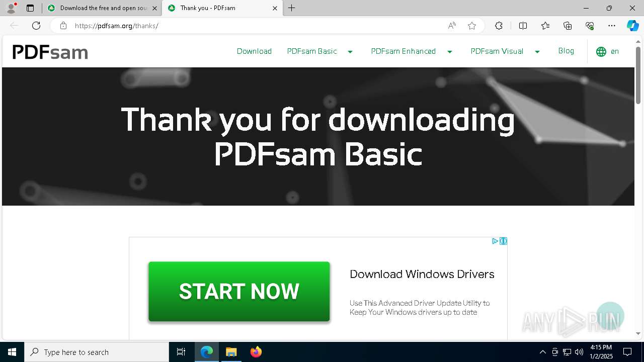644x362 pixels.
Task: Open Collections panel
Action: click(568, 26)
